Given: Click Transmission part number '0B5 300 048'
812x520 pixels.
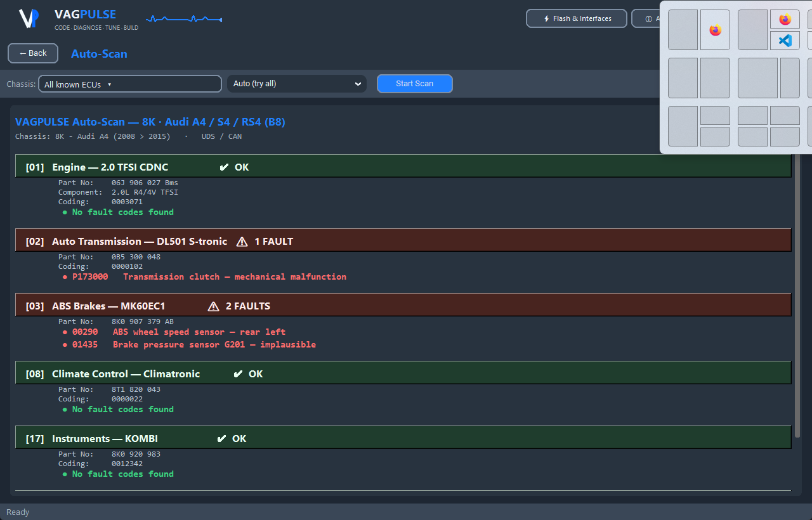Looking at the screenshot, I should [136, 257].
